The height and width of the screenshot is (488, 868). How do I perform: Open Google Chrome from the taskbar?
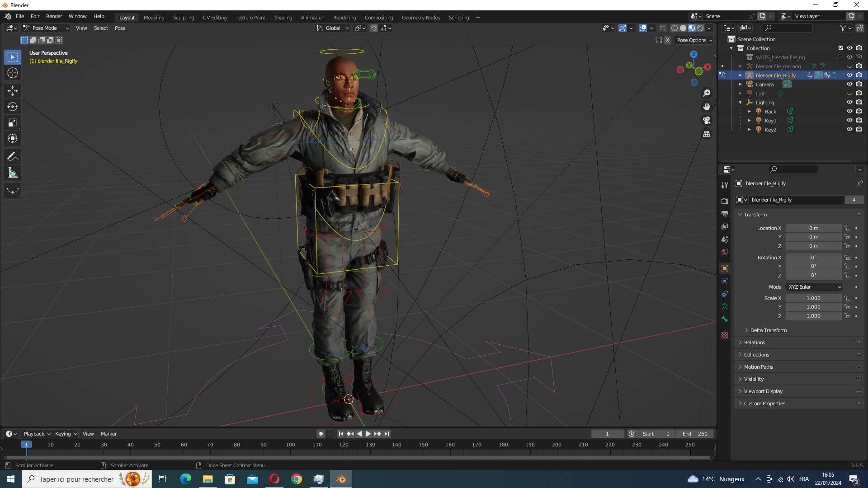297,479
